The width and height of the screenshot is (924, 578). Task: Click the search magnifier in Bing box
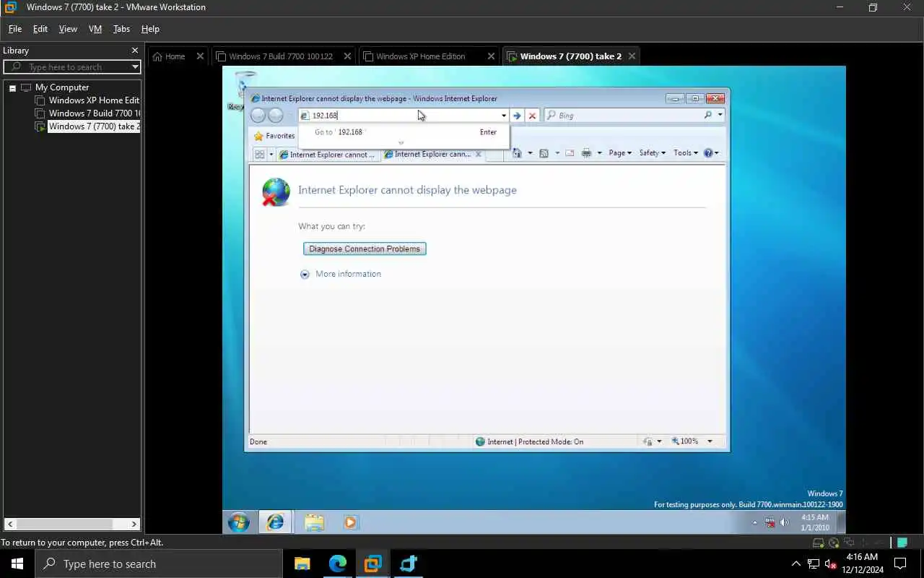coord(707,115)
